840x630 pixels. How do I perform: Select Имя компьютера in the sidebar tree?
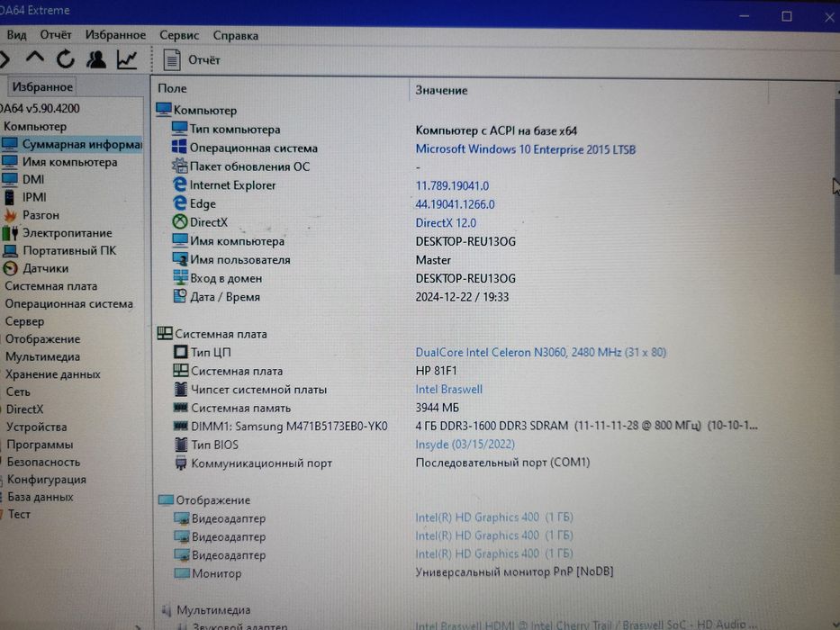pyautogui.click(x=60, y=162)
